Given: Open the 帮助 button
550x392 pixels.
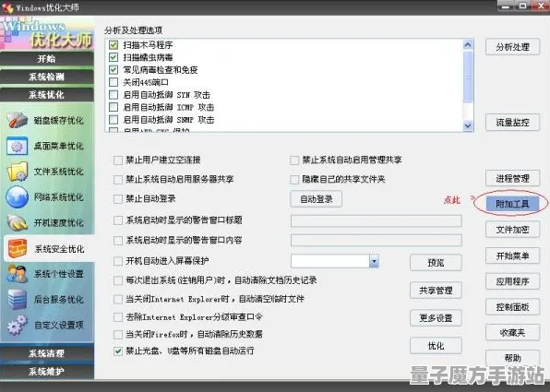Looking at the screenshot, I should point(512,358).
